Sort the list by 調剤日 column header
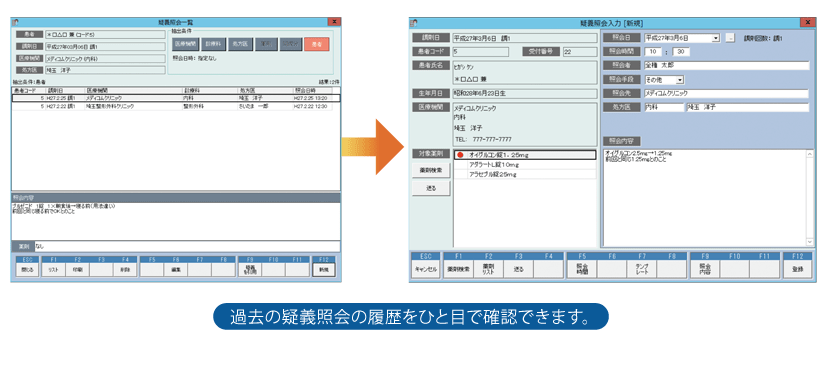The width and height of the screenshot is (826, 370). pyautogui.click(x=64, y=90)
